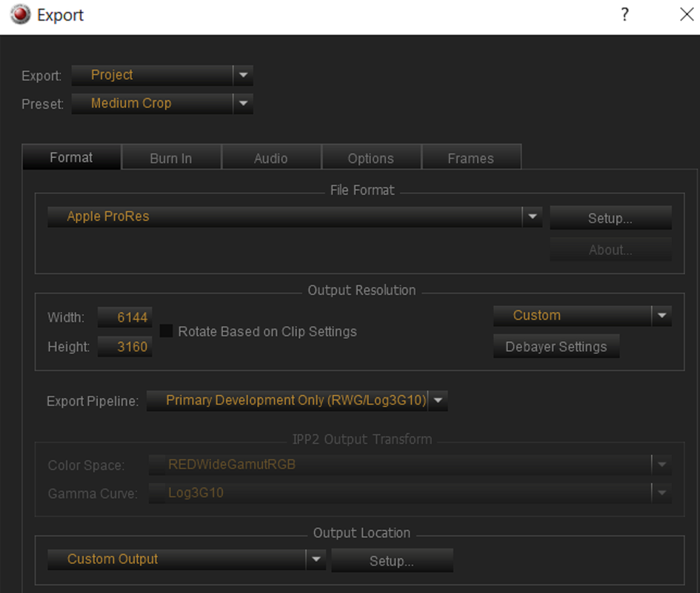Image resolution: width=700 pixels, height=593 pixels.
Task: Open the Audio tab
Action: (271, 158)
